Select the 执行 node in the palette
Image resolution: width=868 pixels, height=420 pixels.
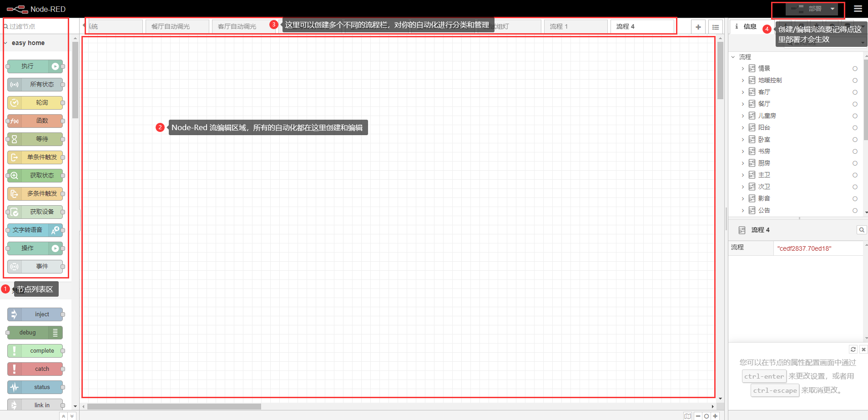[x=35, y=66]
